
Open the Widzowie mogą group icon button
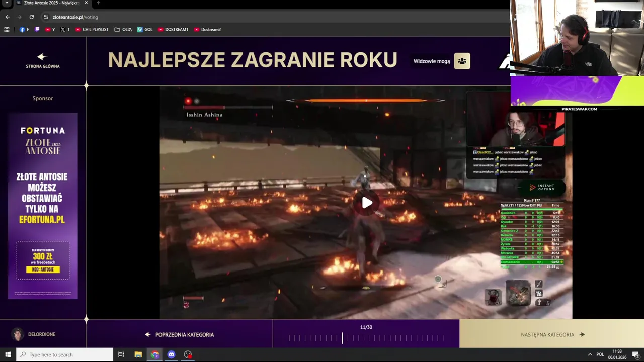point(462,61)
